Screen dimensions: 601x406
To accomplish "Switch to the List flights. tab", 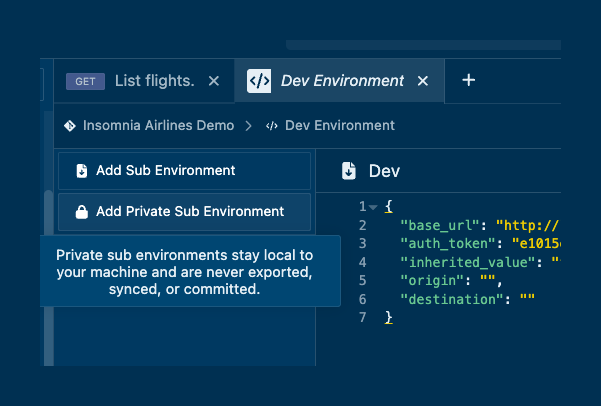I will 144,81.
